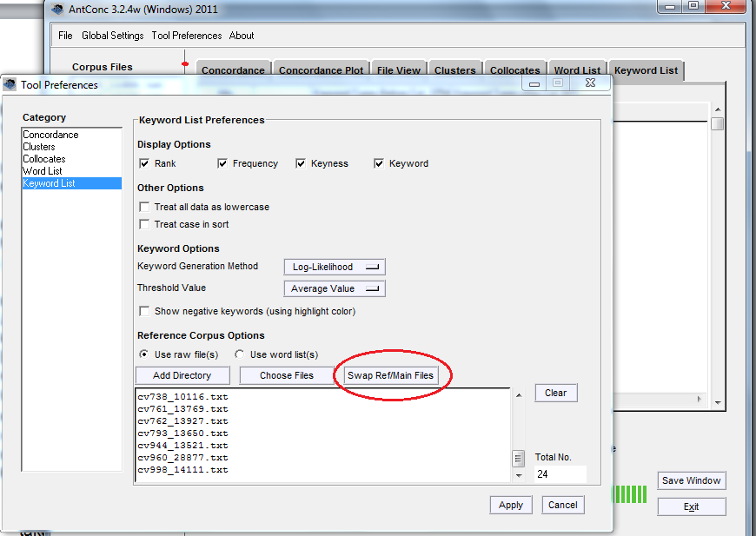Open the Keyword Generation Method dropdown
Image resolution: width=756 pixels, height=536 pixels.
334,267
